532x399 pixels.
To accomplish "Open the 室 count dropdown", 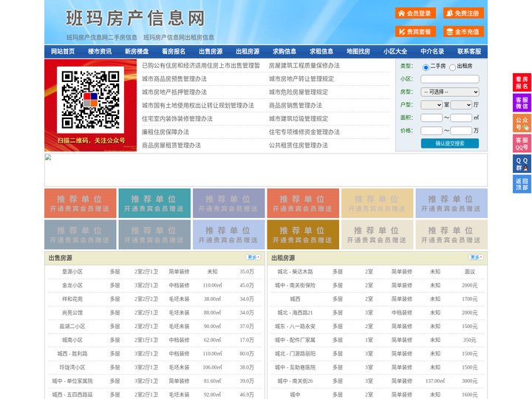I will coord(432,105).
